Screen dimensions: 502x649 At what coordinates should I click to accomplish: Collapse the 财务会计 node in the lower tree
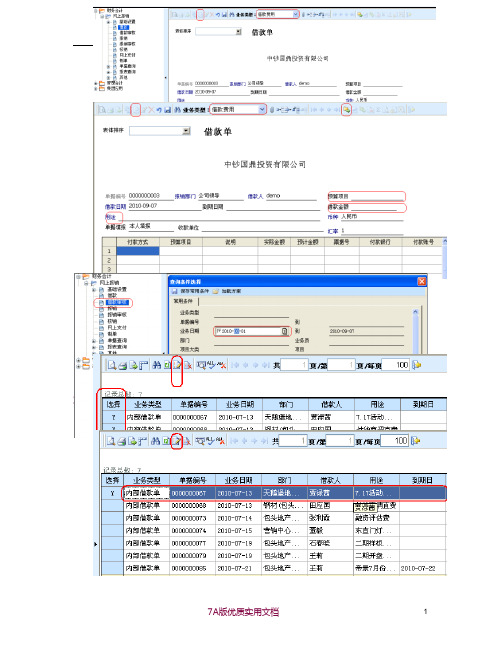click(x=78, y=276)
